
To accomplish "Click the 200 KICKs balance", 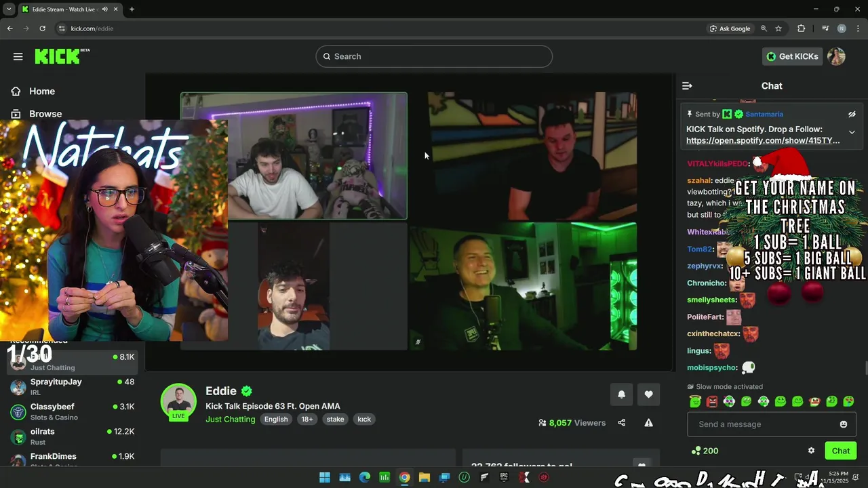I will pos(705,451).
